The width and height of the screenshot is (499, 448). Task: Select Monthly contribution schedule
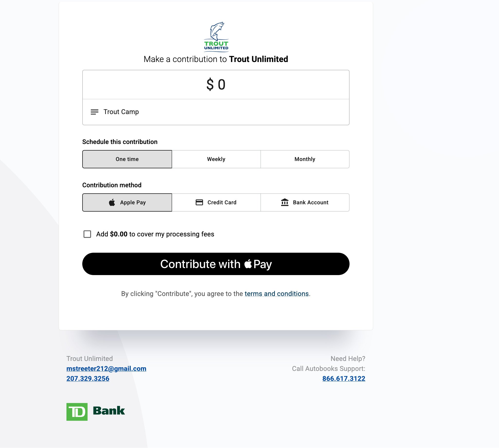[x=305, y=159]
